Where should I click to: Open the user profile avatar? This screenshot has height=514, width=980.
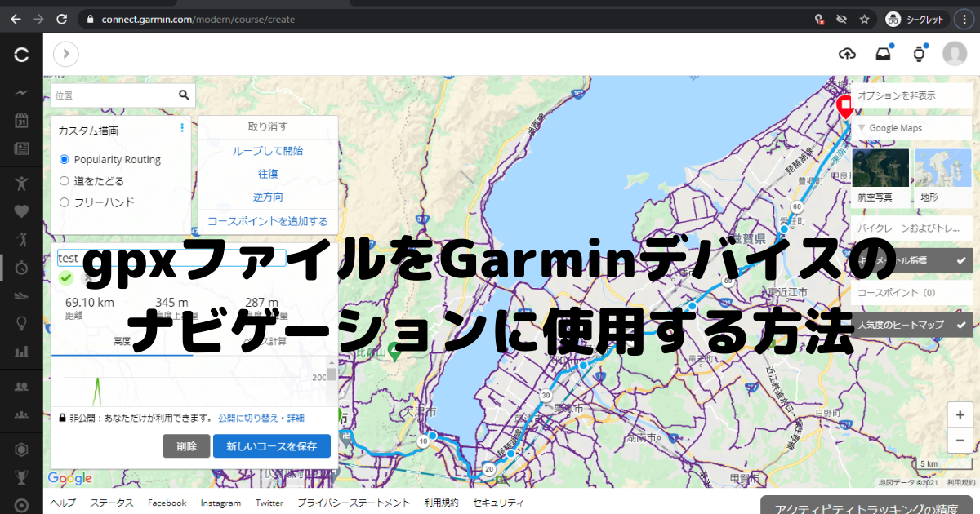click(955, 54)
